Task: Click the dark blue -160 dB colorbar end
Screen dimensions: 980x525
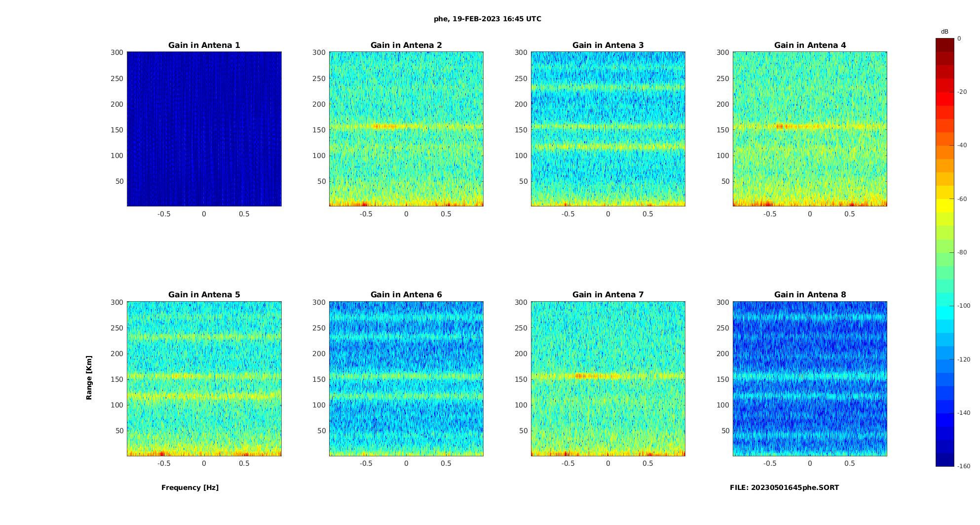Action: pos(945,460)
